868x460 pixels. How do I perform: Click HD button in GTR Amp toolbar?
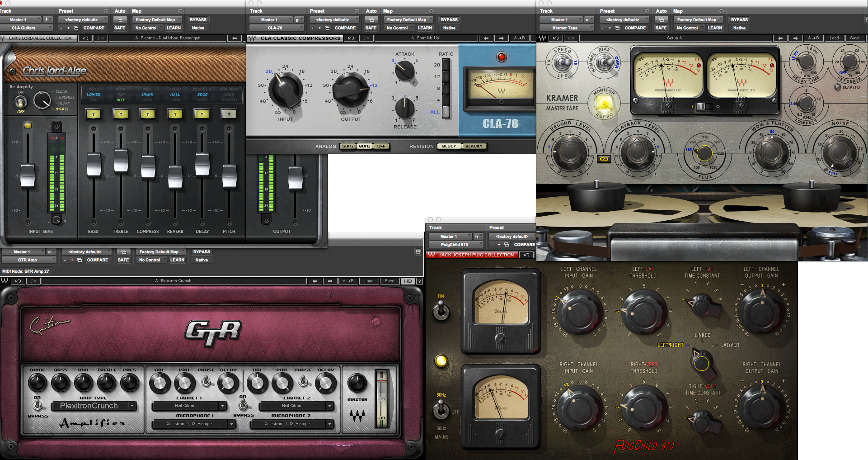click(408, 281)
